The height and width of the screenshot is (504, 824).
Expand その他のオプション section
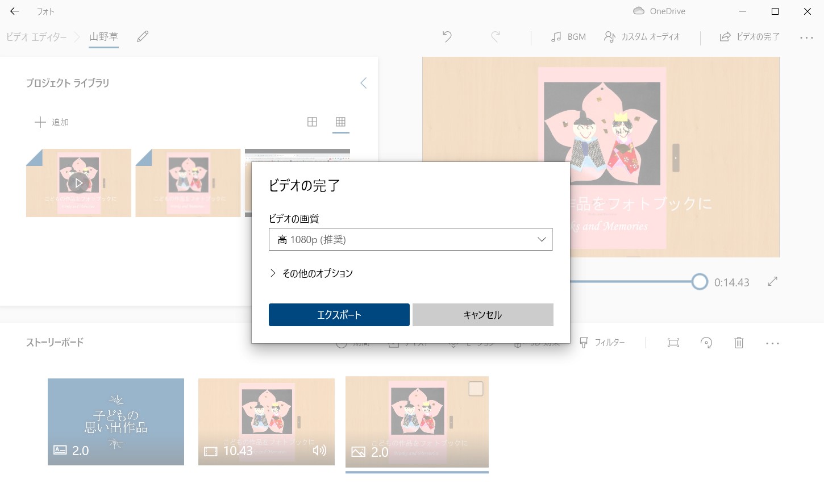(x=311, y=273)
